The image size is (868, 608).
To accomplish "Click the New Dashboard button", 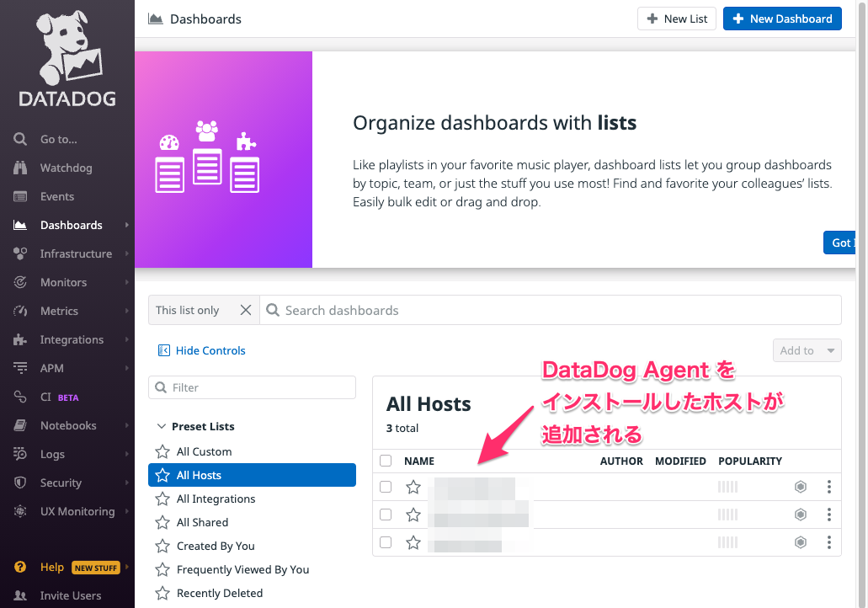I will click(x=782, y=19).
